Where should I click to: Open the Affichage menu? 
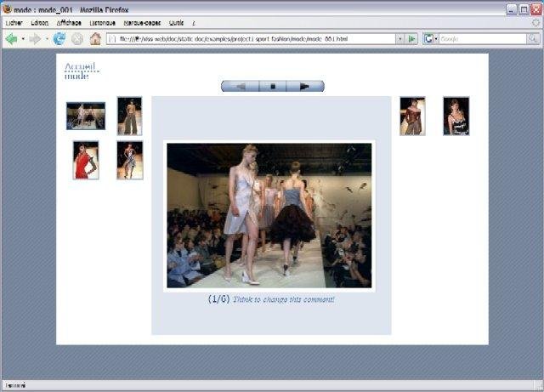[x=69, y=23]
